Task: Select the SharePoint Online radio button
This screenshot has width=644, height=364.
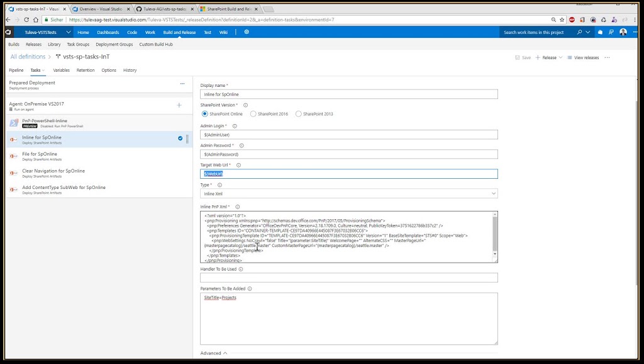Action: [x=204, y=114]
